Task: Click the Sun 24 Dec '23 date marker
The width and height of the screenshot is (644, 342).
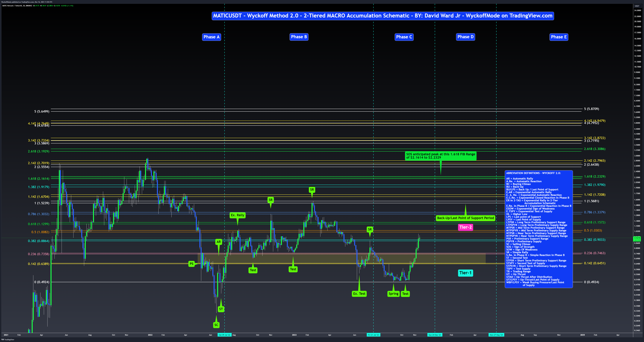Action: click(x=435, y=335)
